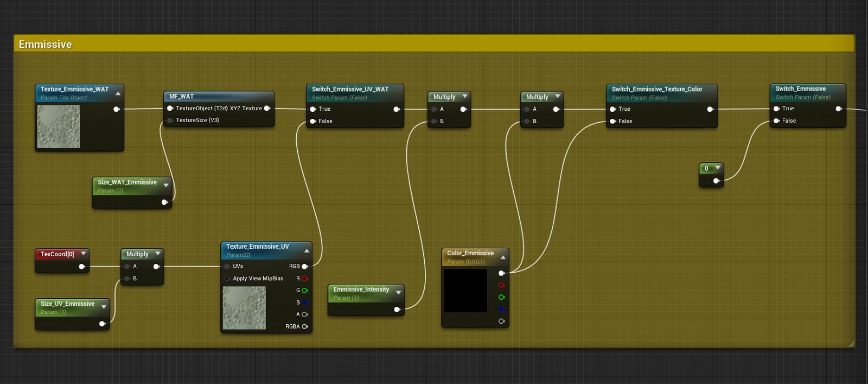Select the Texture_Emmissive_UV node title
Viewport: 868px width, 384px height.
257,247
